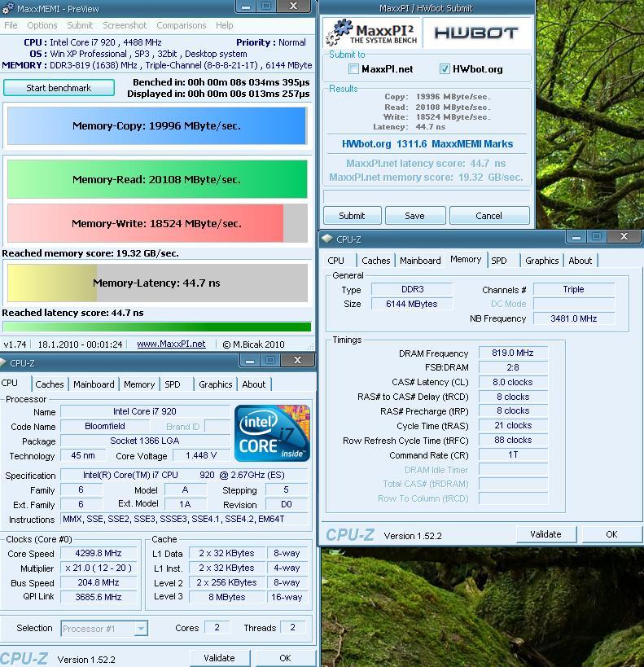644x667 pixels.
Task: Open the Screenshot menu in MaxxMEMI
Action: [x=125, y=25]
